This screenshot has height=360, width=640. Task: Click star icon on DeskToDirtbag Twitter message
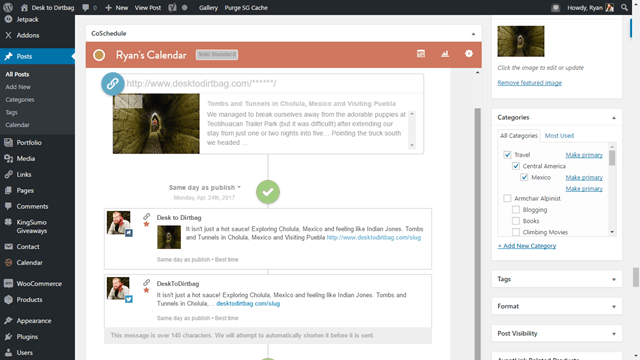click(146, 290)
